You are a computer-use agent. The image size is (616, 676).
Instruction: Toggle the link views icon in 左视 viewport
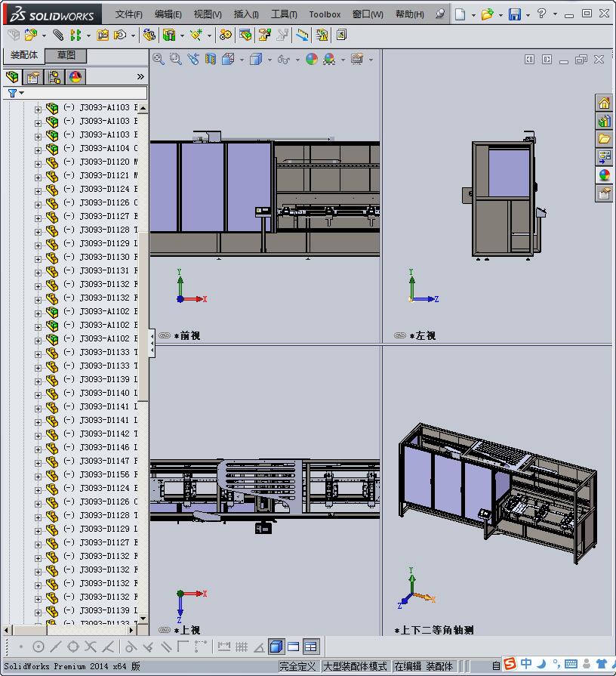pyautogui.click(x=400, y=335)
